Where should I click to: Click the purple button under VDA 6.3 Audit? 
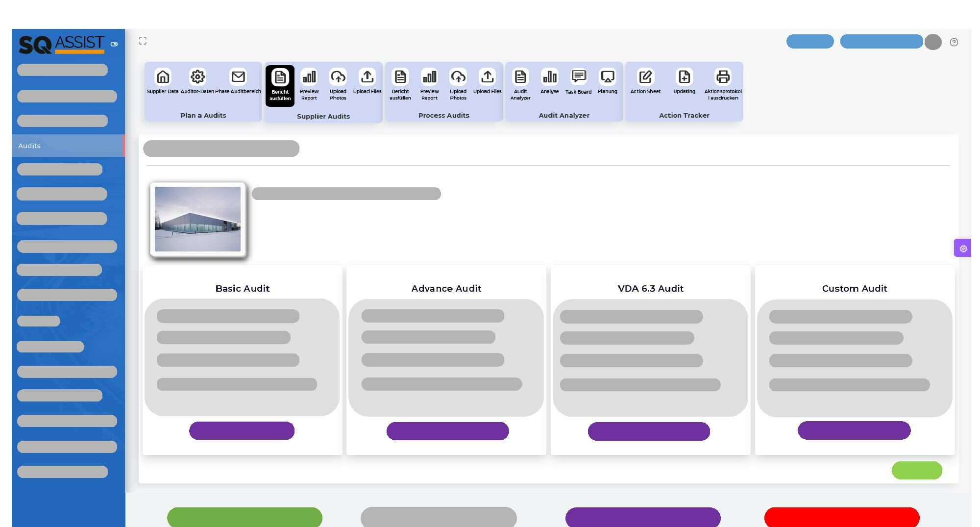point(649,431)
